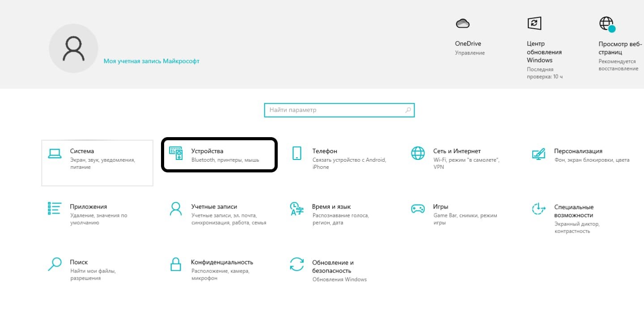This screenshot has height=335, width=644.
Task: Click text Wi-Fi, режим "в самолете", VPN
Action: coord(466,163)
